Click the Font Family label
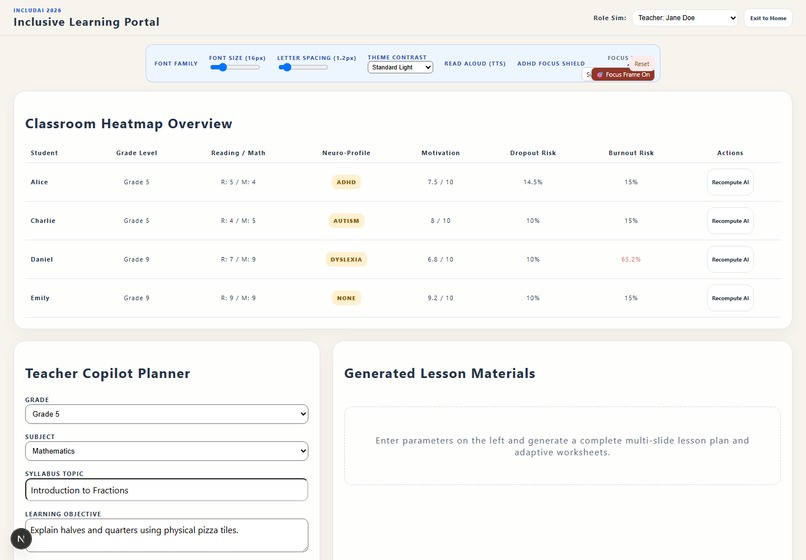Image resolution: width=806 pixels, height=560 pixels. pyautogui.click(x=176, y=64)
